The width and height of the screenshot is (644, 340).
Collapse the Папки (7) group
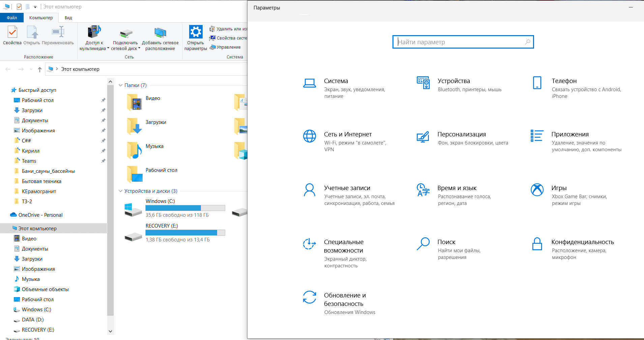click(120, 85)
